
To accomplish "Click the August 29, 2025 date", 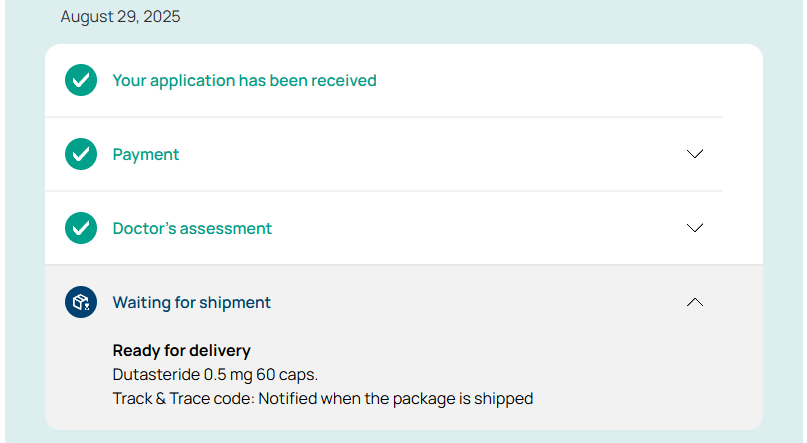I will click(x=120, y=16).
